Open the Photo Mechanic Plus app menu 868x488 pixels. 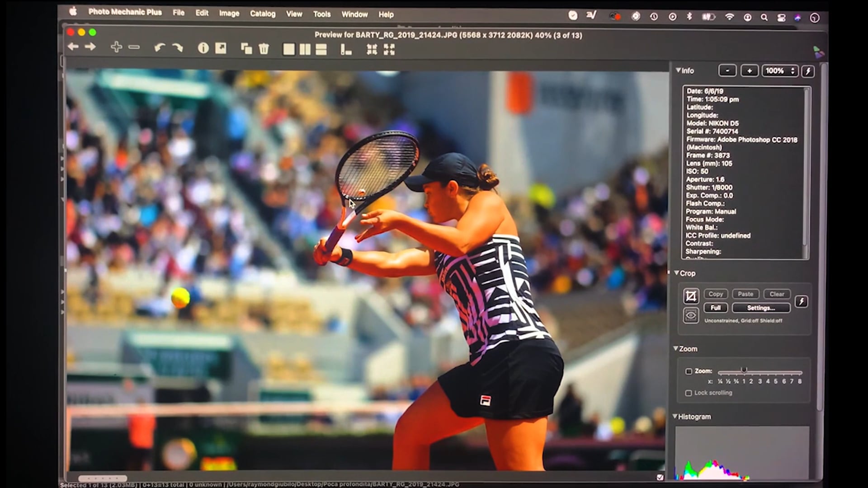click(125, 12)
